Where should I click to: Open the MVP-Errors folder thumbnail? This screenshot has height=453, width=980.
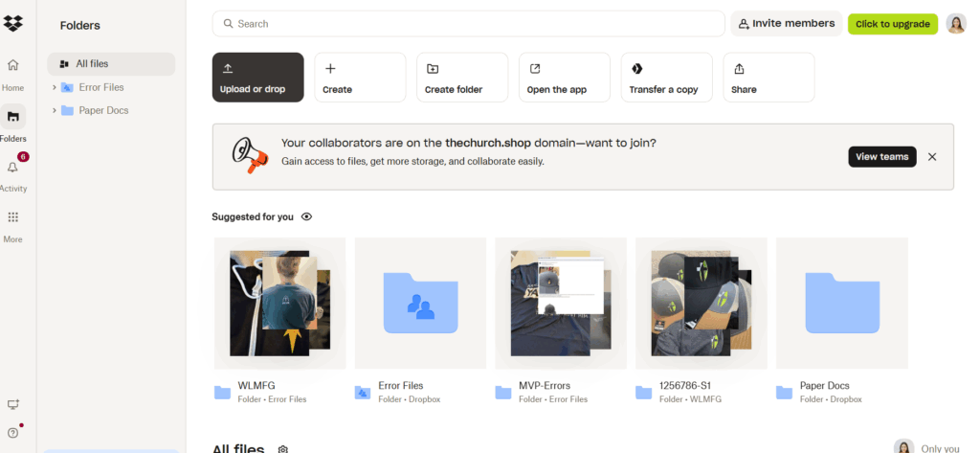coord(560,303)
